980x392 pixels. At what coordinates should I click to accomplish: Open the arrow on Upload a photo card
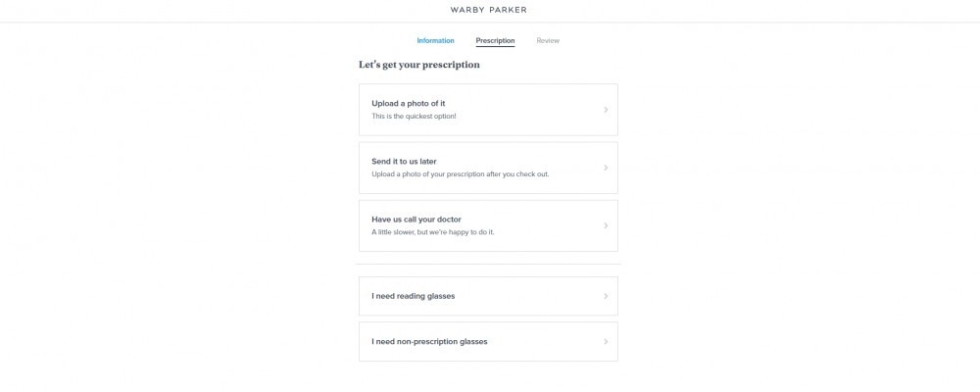[606, 110]
